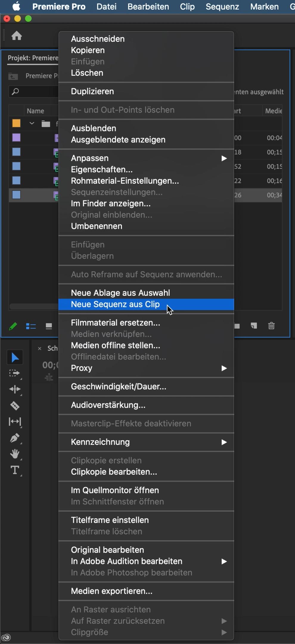Click the project search field

tap(34, 92)
